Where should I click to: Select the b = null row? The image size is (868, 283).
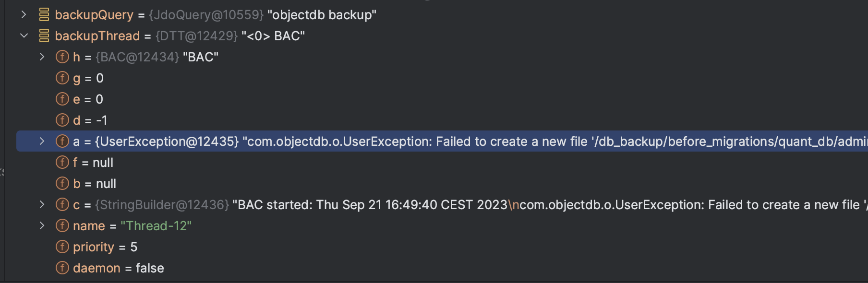(x=442, y=184)
